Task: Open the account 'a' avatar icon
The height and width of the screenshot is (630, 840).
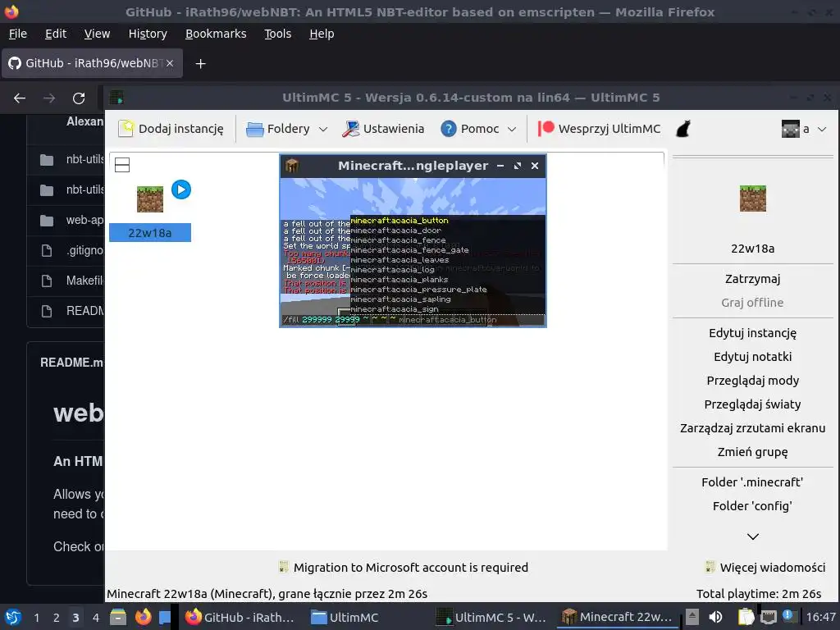Action: (790, 129)
